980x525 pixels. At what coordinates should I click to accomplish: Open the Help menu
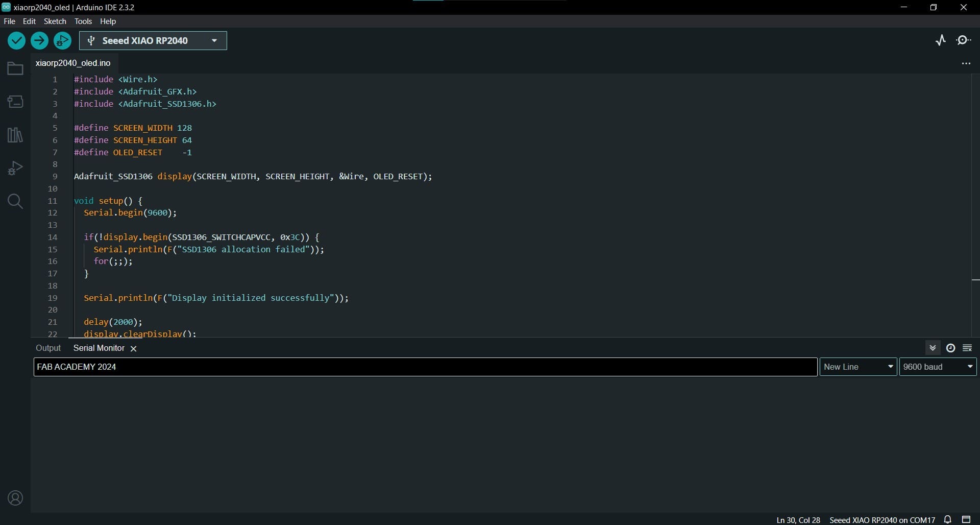pyautogui.click(x=108, y=21)
